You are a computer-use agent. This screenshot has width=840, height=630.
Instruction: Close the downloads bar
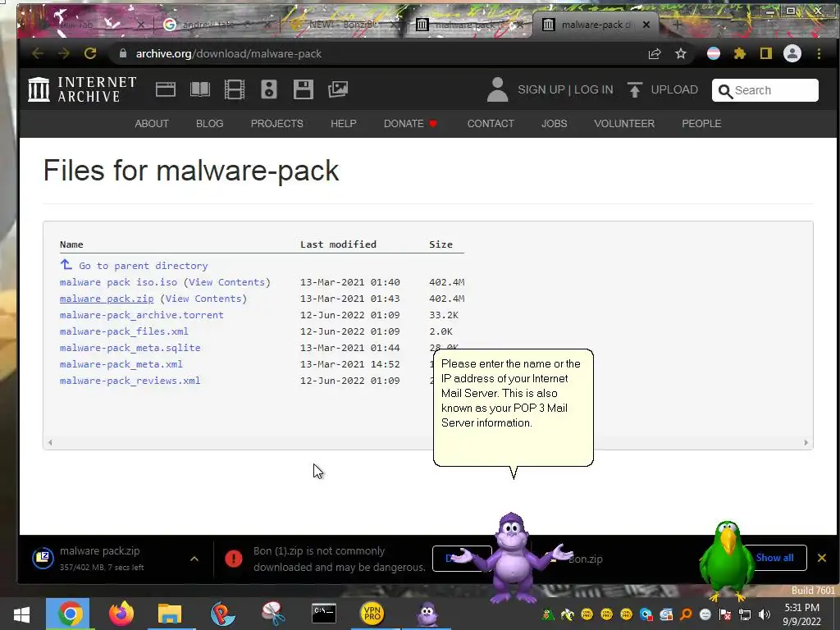(x=822, y=558)
